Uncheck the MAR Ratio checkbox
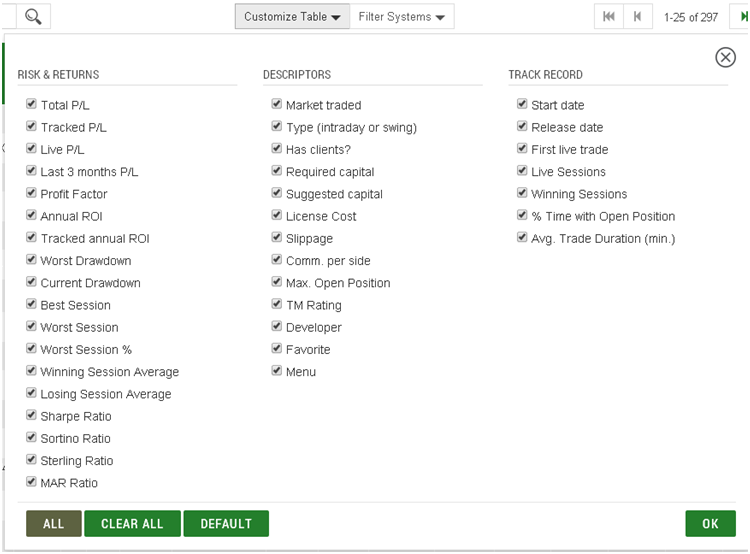Screen dimensions: 750x554 31,482
